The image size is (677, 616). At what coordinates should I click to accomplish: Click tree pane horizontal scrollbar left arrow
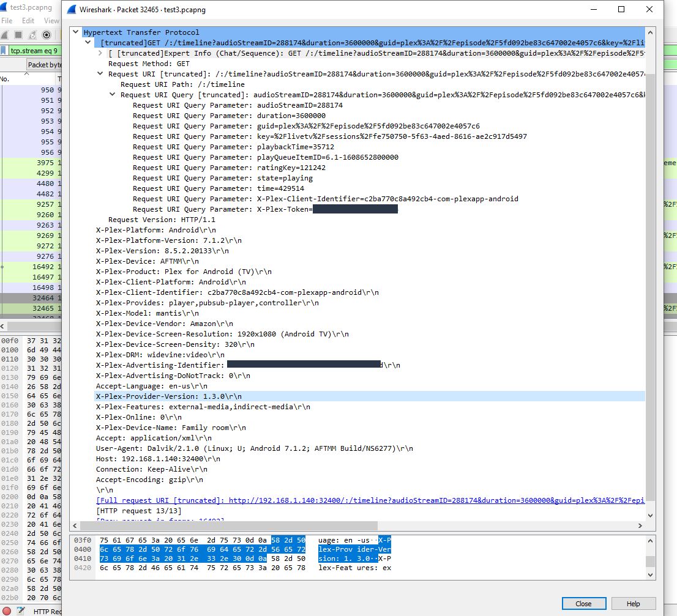pos(75,525)
